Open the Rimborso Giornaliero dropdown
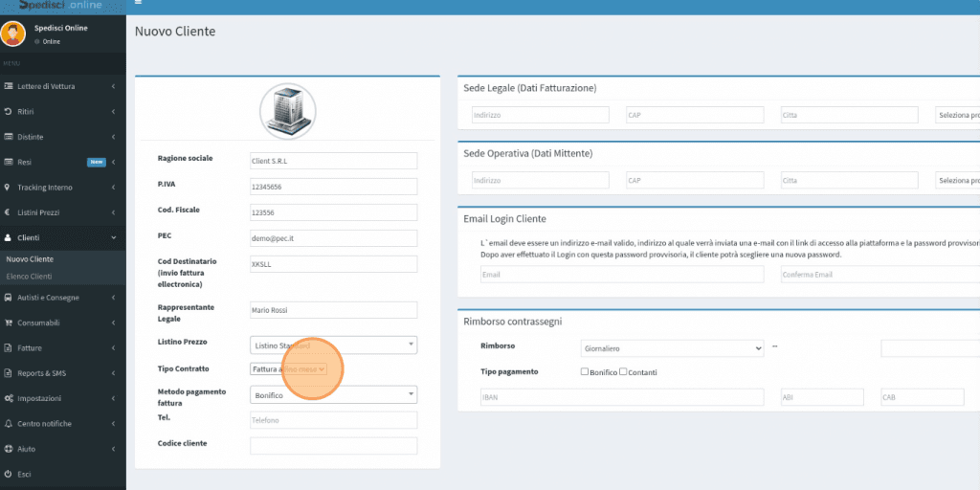The width and height of the screenshot is (980, 490). coord(672,348)
